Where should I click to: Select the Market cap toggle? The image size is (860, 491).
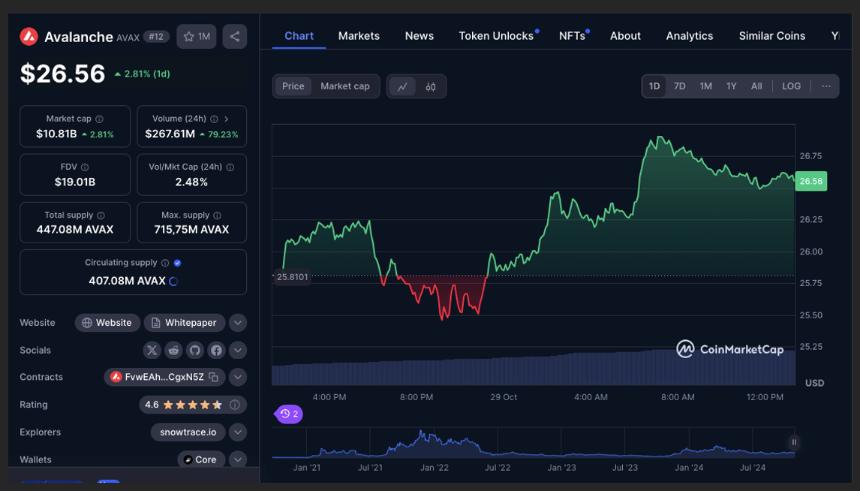click(x=345, y=86)
